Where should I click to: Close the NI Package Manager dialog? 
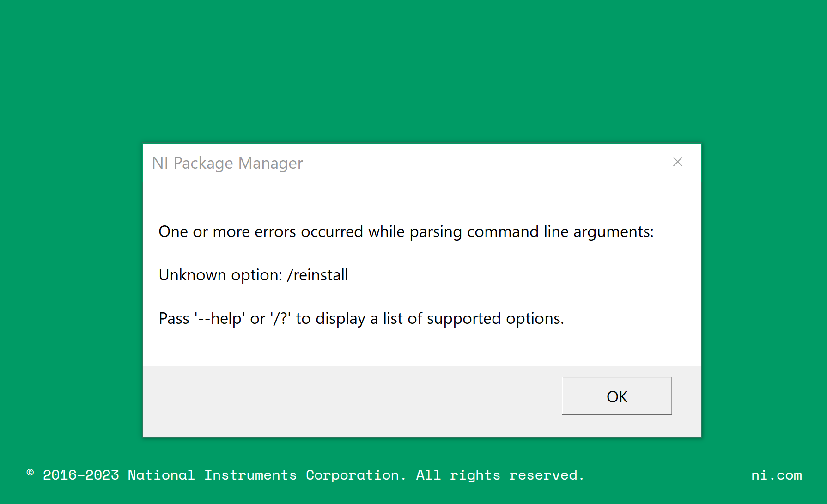(x=677, y=162)
